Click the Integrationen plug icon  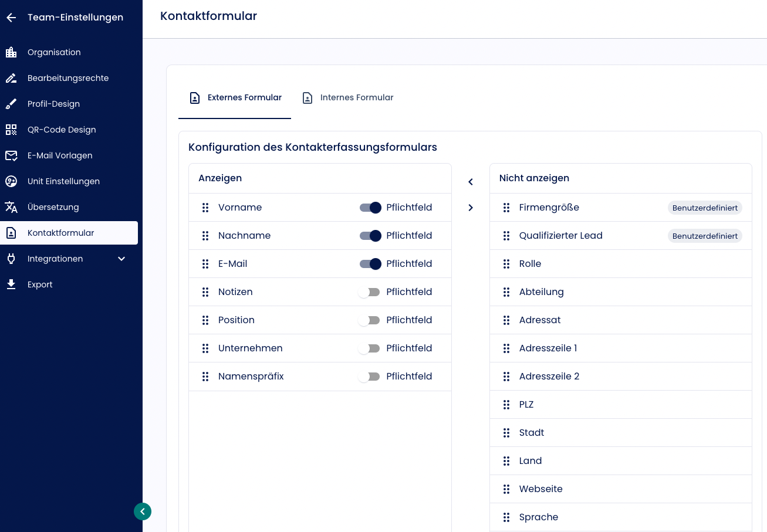point(11,259)
